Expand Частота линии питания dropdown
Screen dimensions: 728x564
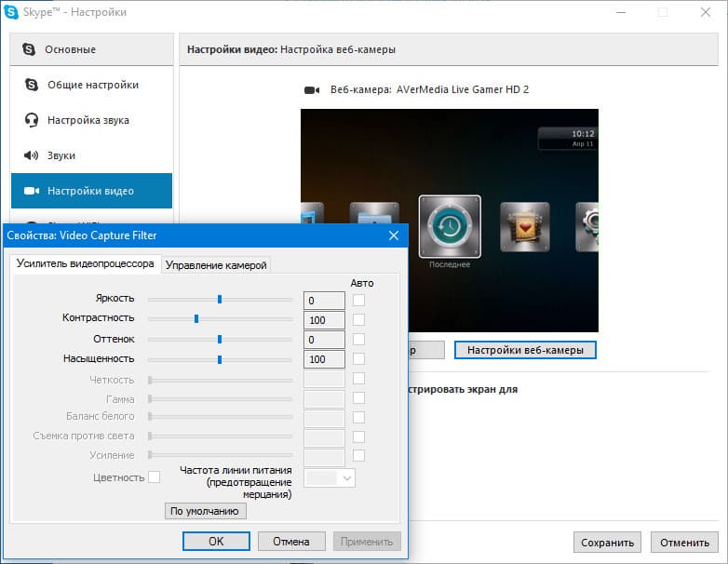[330, 478]
